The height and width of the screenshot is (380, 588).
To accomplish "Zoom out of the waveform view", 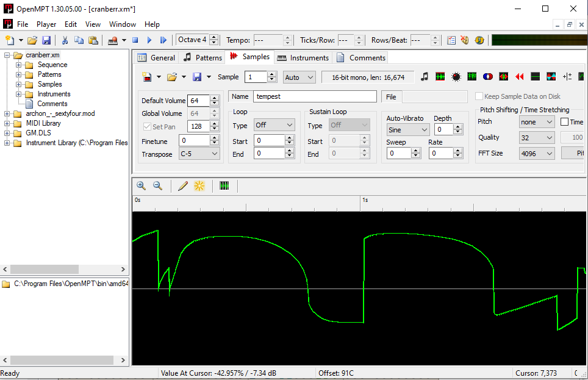I will pos(157,185).
